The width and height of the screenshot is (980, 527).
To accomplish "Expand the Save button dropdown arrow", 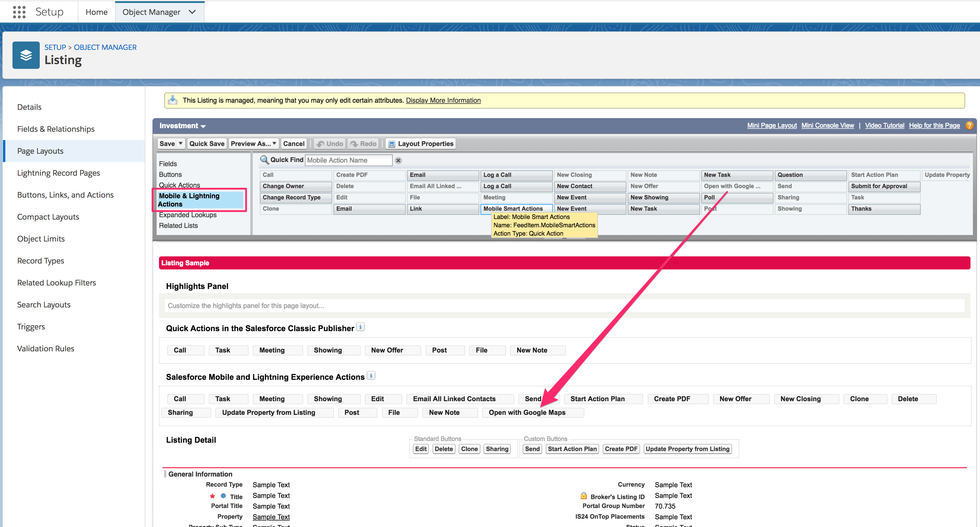I will coord(180,143).
